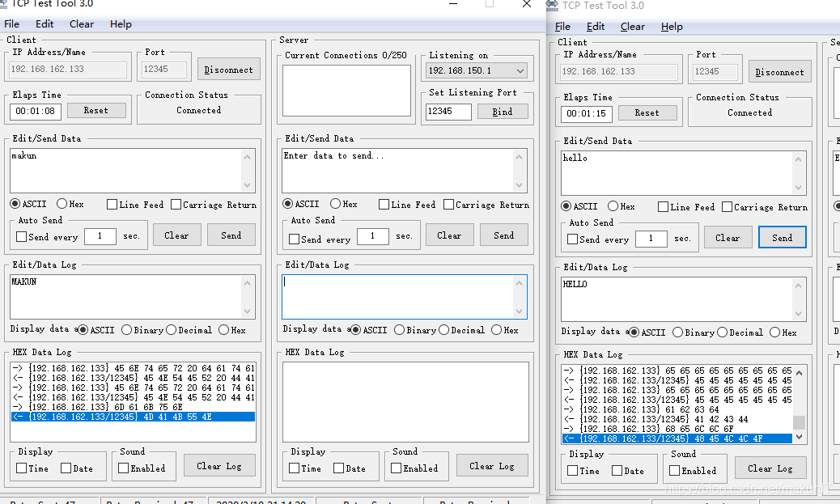The width and height of the screenshot is (840, 504).
Task: Click Set Listening Port field 12345
Action: 448,112
